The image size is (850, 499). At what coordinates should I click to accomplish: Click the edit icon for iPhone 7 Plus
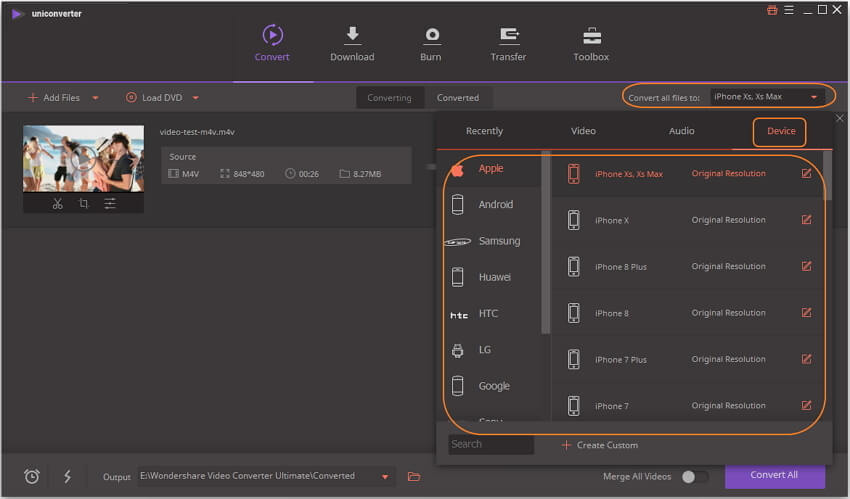(806, 359)
